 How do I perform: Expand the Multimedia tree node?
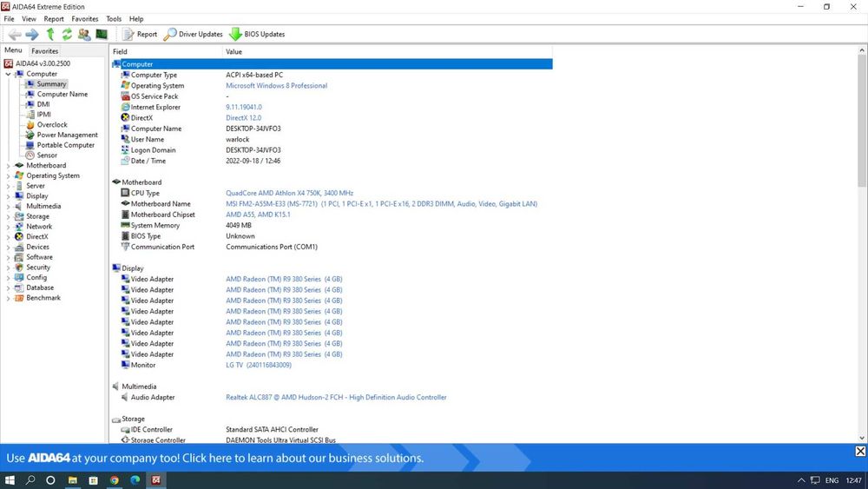coord(9,207)
